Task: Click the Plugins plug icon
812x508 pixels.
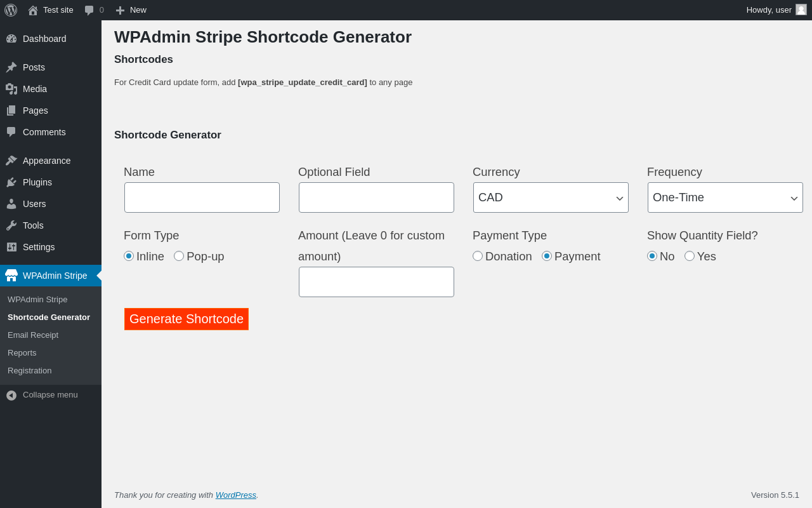Action: pos(11,182)
